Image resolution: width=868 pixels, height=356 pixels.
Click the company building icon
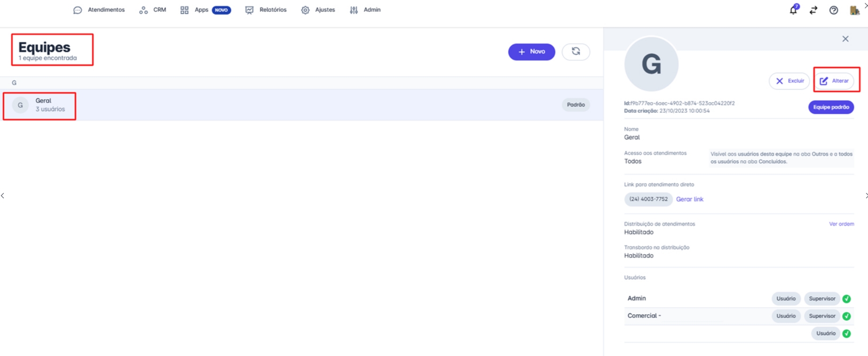click(854, 10)
